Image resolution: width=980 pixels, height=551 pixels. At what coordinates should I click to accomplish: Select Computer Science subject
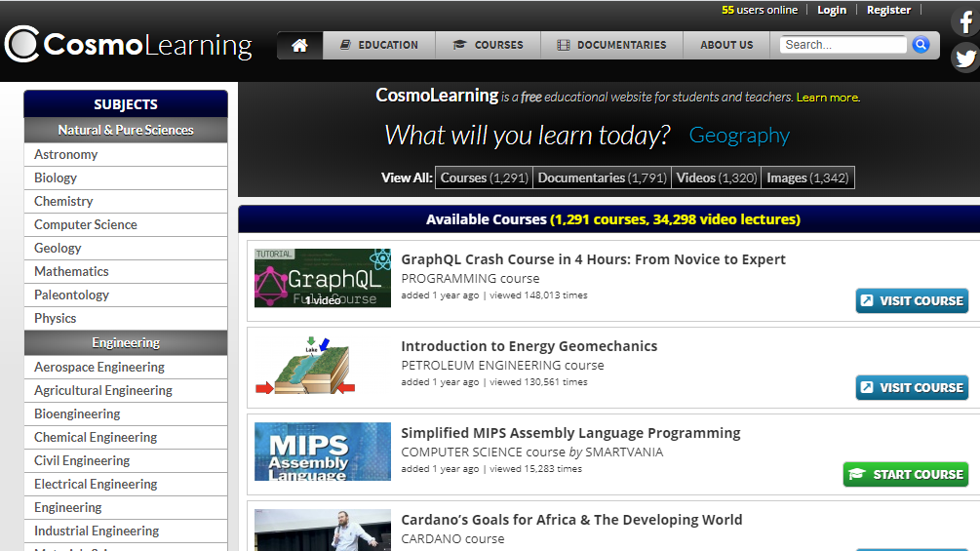click(126, 225)
